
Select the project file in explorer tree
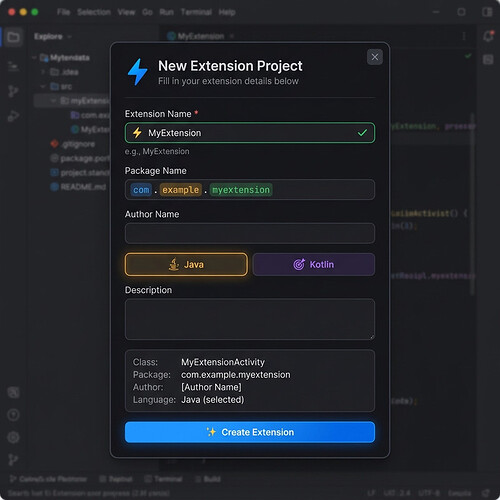pyautogui.click(x=80, y=173)
